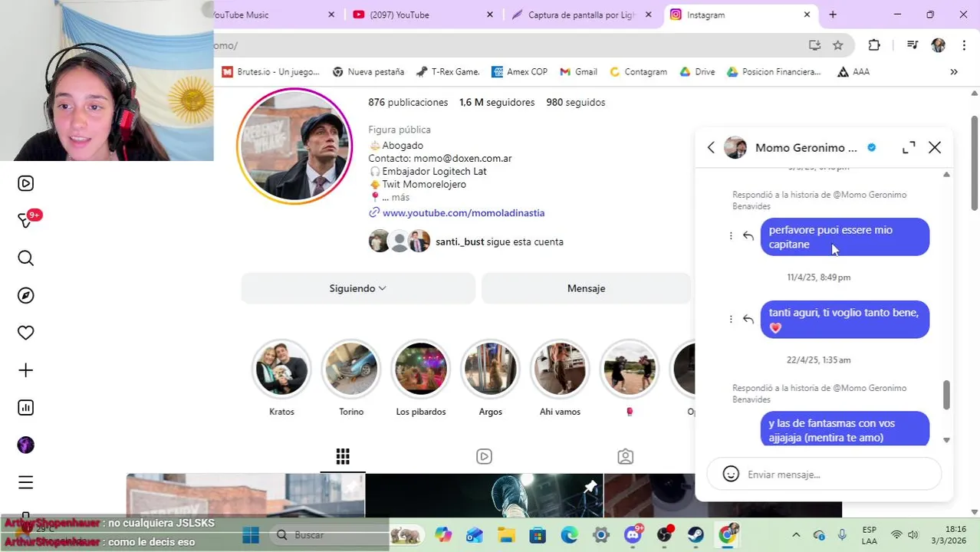Open Microsoft Store from the taskbar

tap(538, 535)
